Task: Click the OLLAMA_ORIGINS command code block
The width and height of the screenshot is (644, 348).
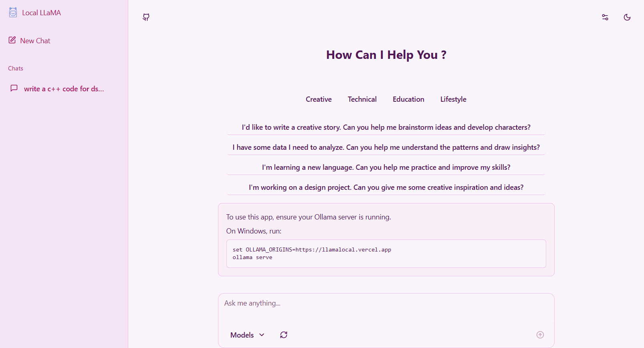Action: 386,253
